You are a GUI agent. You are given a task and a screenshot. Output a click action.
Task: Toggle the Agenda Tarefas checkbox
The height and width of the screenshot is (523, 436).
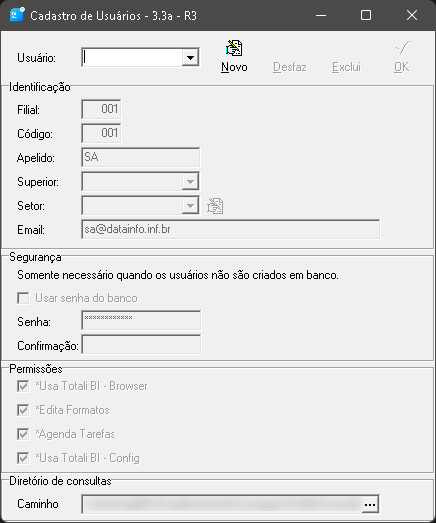click(x=23, y=434)
